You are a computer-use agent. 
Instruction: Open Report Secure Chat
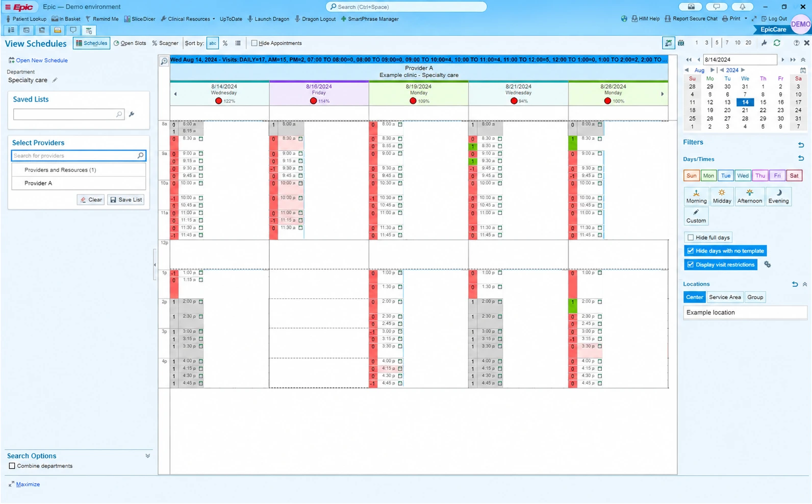tap(691, 19)
